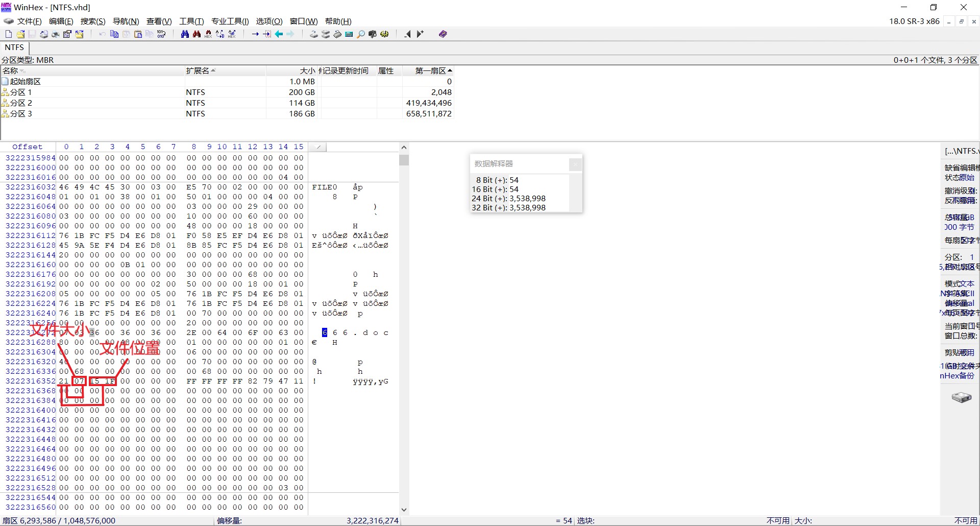980x526 pixels.
Task: Click the purple Help book icon
Action: tap(443, 34)
